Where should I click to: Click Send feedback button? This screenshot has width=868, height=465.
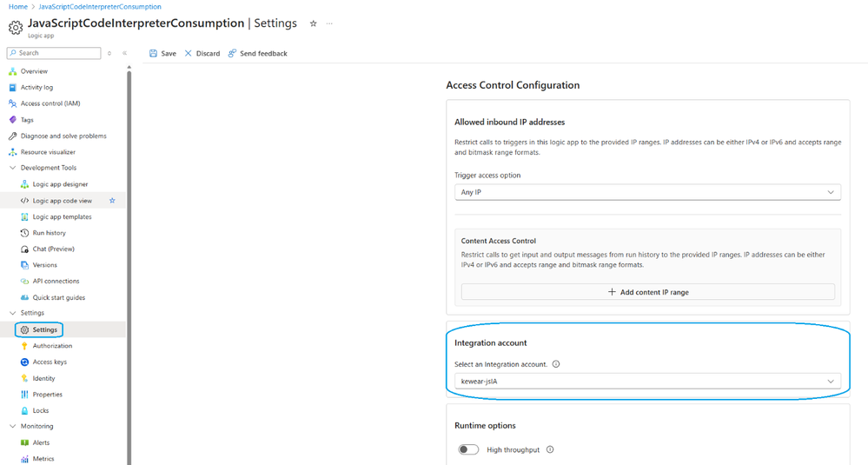pos(257,54)
